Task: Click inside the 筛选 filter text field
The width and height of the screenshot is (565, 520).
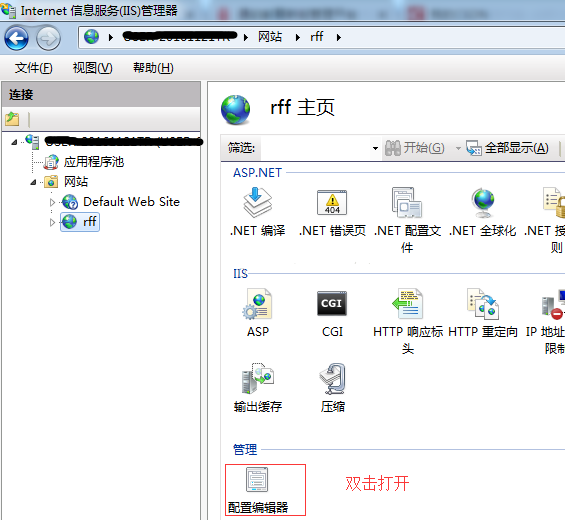Action: tap(315, 148)
